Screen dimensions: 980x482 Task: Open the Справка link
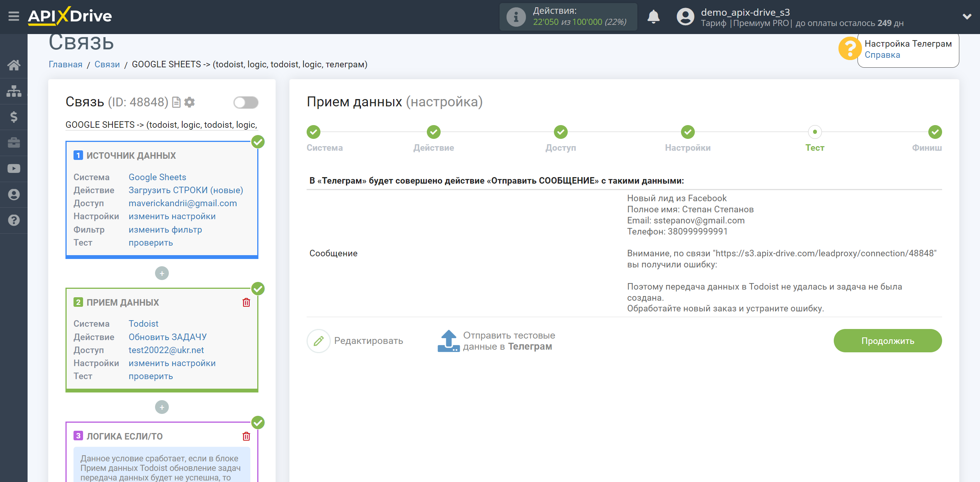point(882,55)
